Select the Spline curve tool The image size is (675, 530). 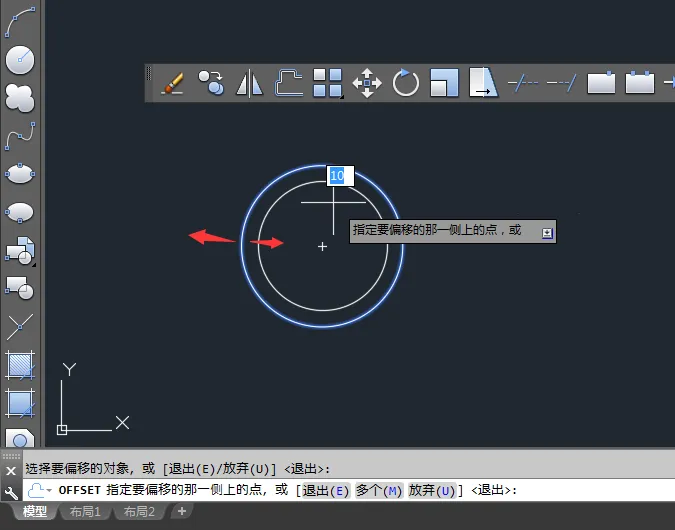20,135
